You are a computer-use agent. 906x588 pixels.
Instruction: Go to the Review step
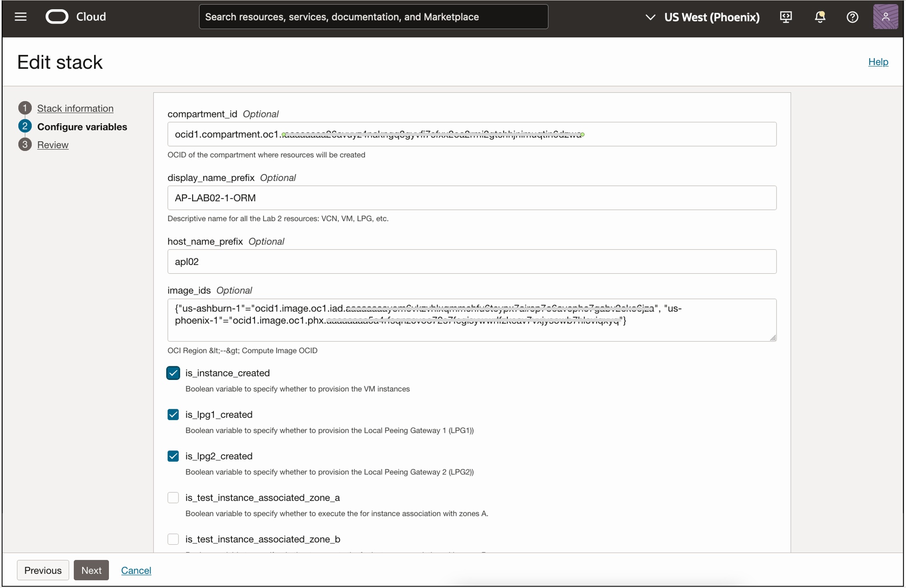pyautogui.click(x=52, y=145)
